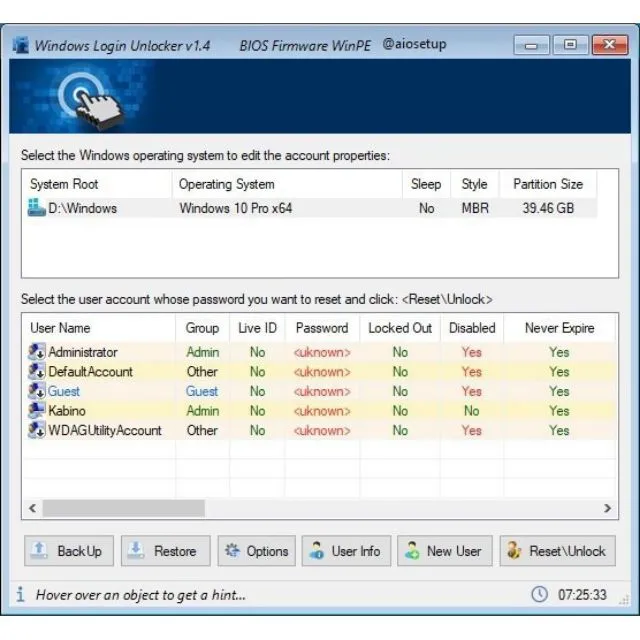The height and width of the screenshot is (640, 640).
Task: Click the 39.46 GB partition size value
Action: (548, 208)
